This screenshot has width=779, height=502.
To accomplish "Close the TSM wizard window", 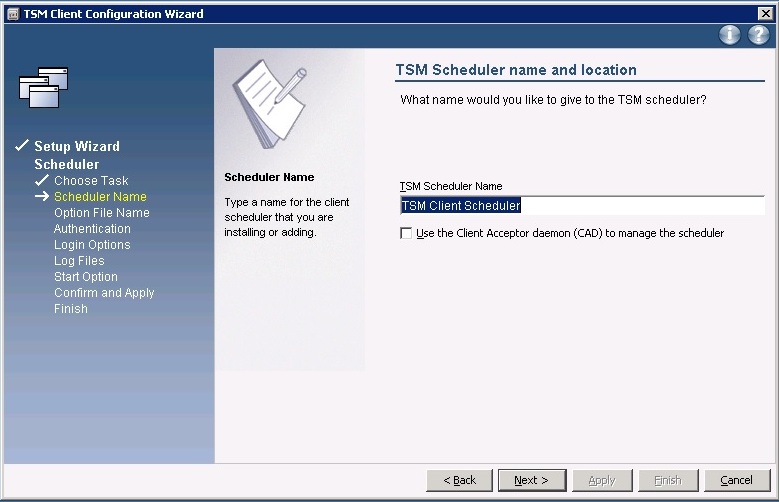I will (x=766, y=14).
